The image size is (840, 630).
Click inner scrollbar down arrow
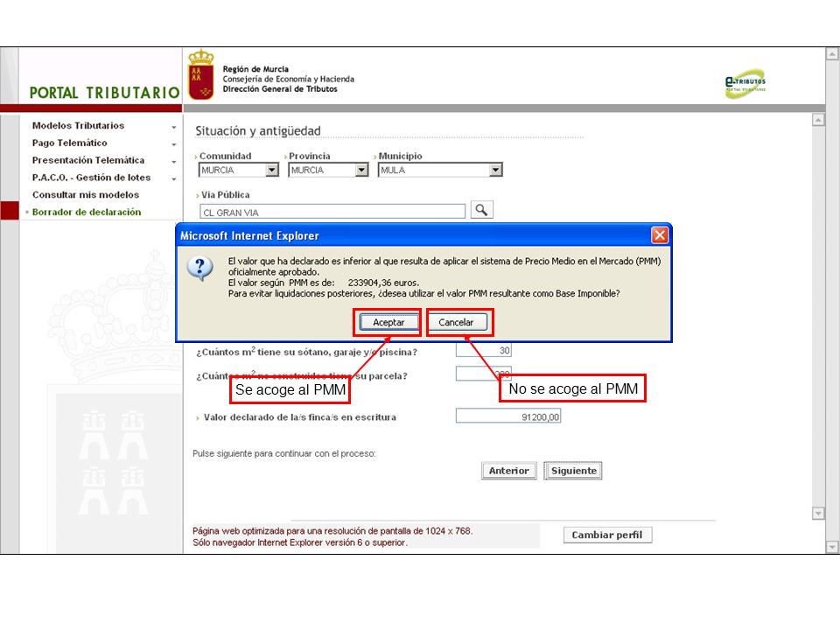click(x=818, y=514)
